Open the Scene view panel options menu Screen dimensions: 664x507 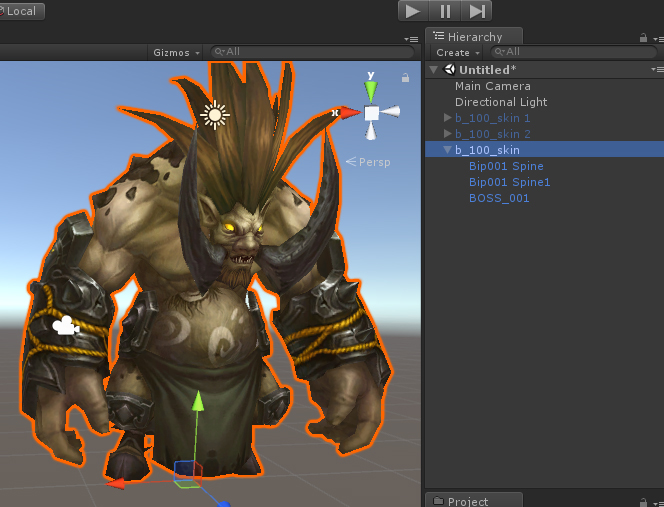[411, 39]
